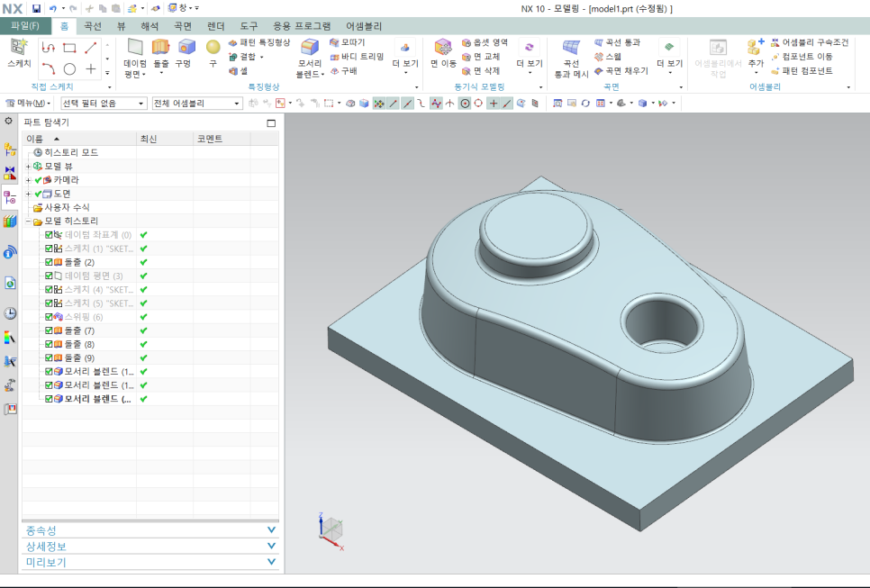Screen dimensions: 870x588
Task: Toggle the 돌출 (8) feature checkbox
Action: (49, 344)
